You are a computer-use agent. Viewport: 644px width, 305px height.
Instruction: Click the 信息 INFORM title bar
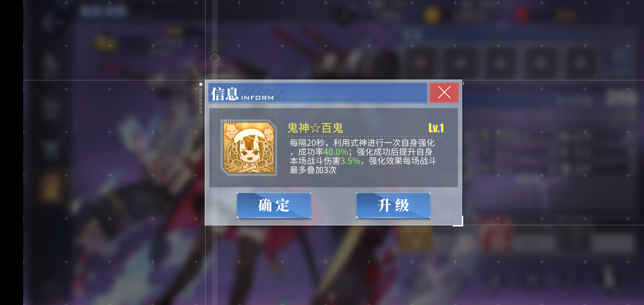click(x=317, y=93)
